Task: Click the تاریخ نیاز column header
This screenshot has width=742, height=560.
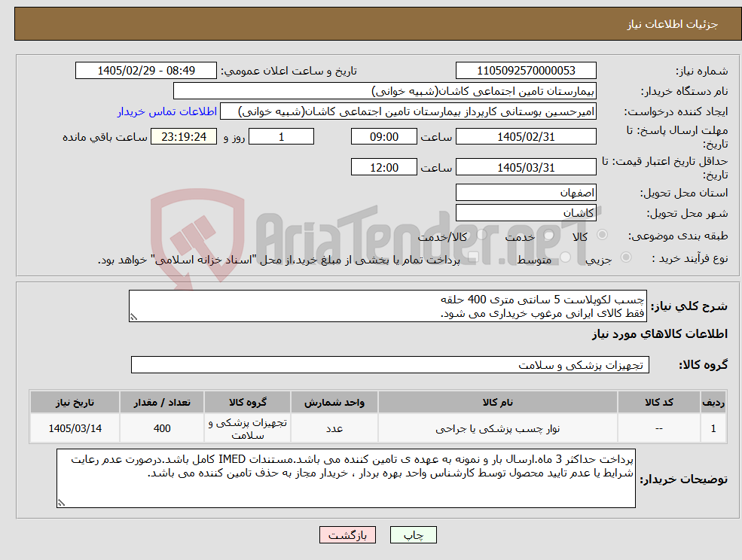Action: [x=75, y=402]
